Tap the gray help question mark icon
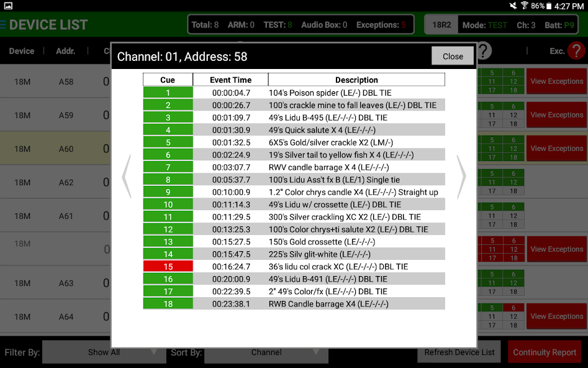Image resolution: width=588 pixels, height=368 pixels. tap(484, 51)
